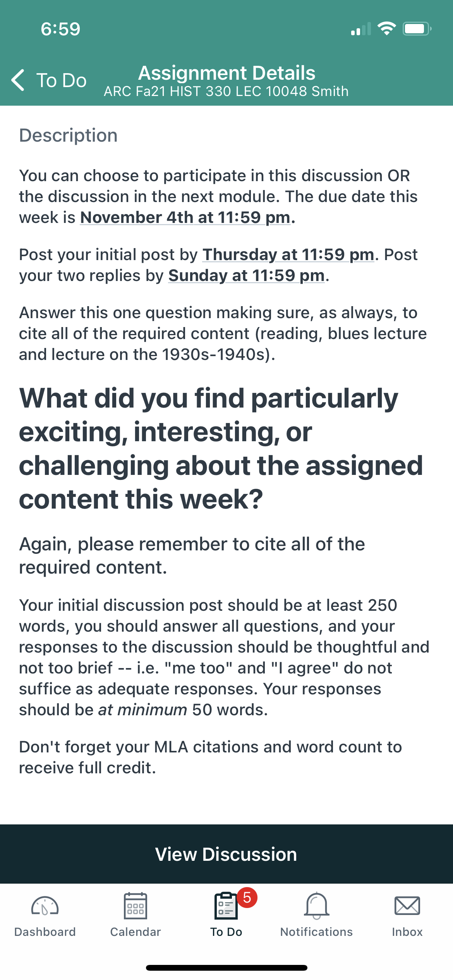
Task: Tap the November 4th at 11:59 pm link
Action: (185, 217)
